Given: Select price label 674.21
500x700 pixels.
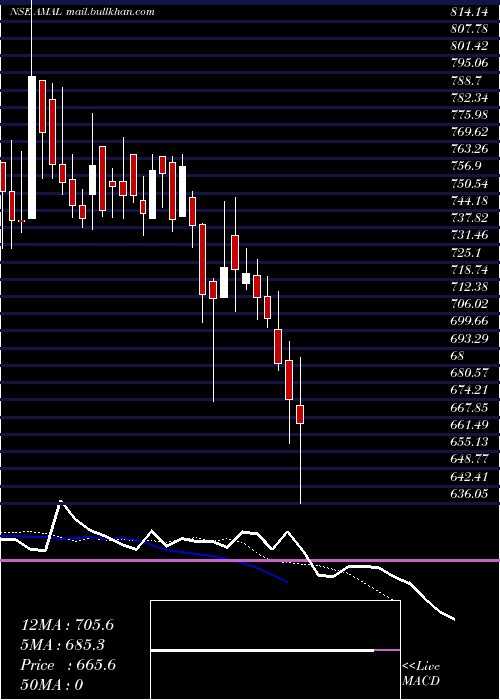Looking at the screenshot, I should [469, 390].
